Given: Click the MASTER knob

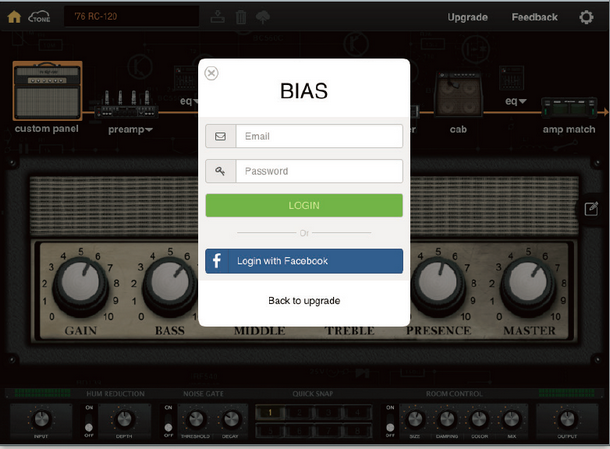Looking at the screenshot, I should [528, 286].
